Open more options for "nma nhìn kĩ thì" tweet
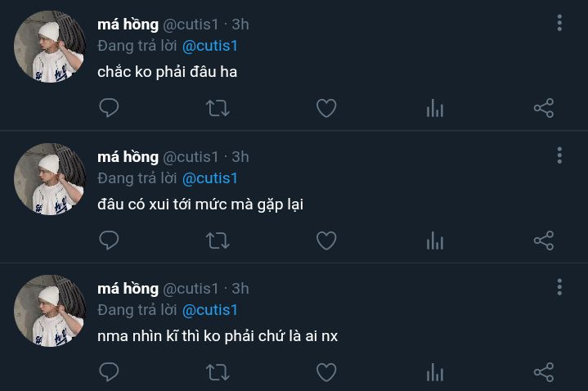Screen dimensions: 588x391 [559, 287]
